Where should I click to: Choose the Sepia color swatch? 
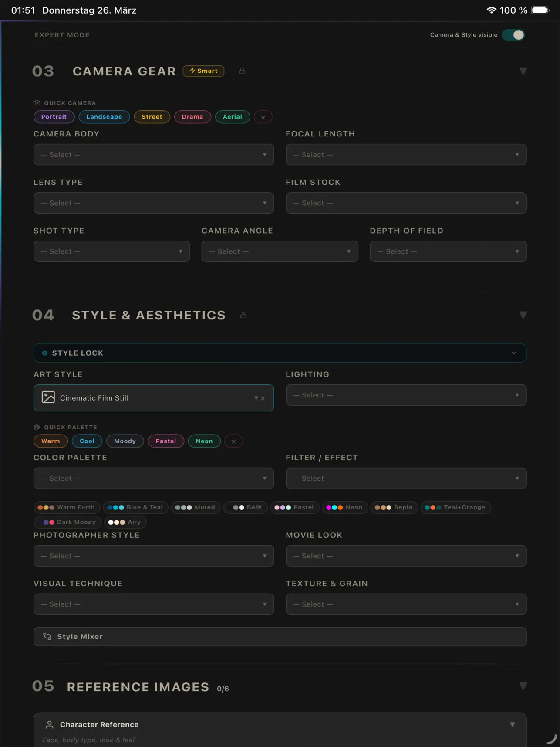(x=394, y=507)
